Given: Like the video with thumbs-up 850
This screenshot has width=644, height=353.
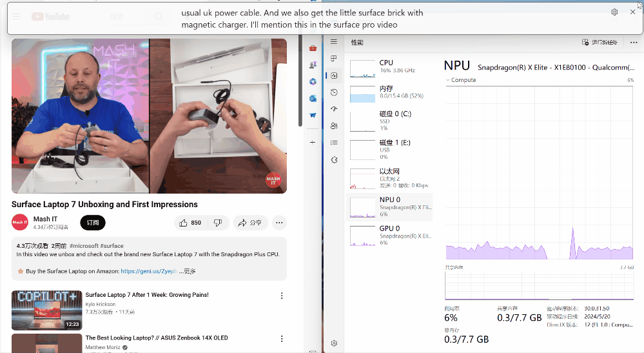Looking at the screenshot, I should 190,223.
